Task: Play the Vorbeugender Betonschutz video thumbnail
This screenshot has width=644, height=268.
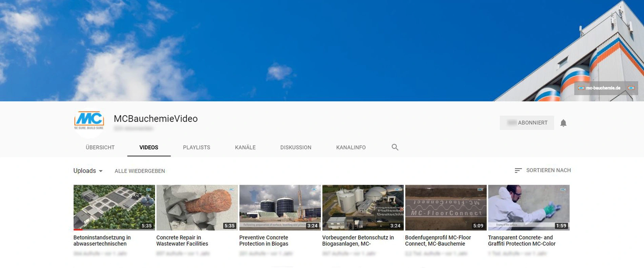Action: (x=363, y=207)
